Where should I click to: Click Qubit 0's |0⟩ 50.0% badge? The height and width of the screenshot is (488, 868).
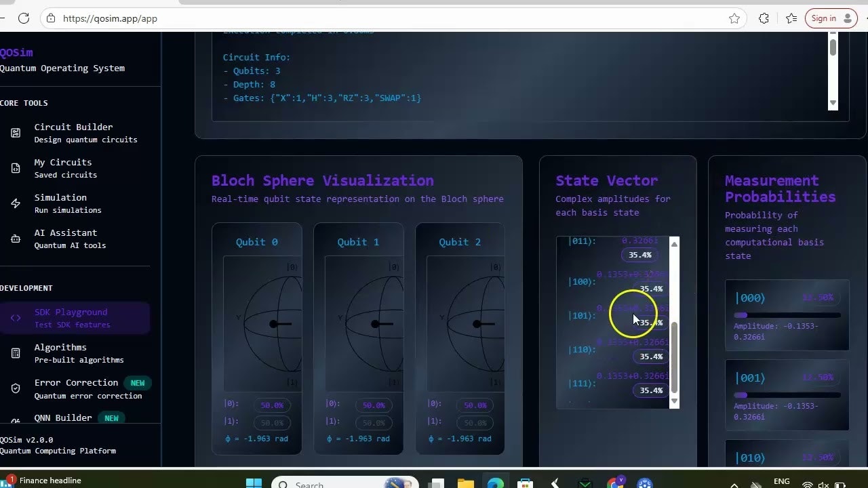pos(272,405)
